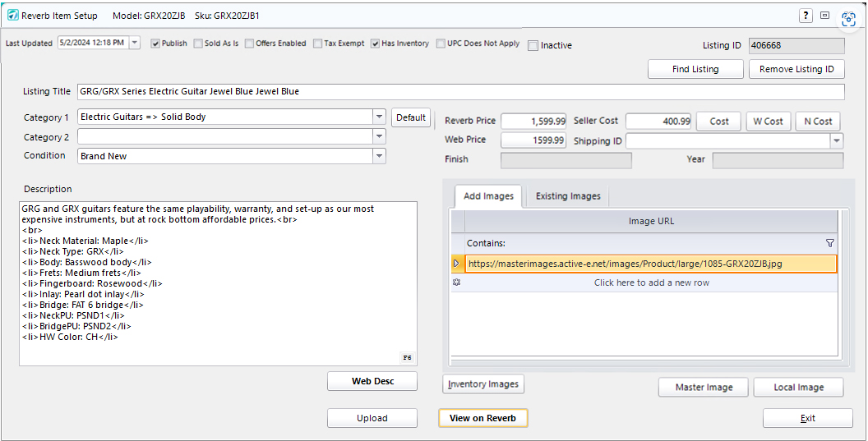Expand the Category 2 dropdown
This screenshot has height=441, width=868.
click(379, 136)
